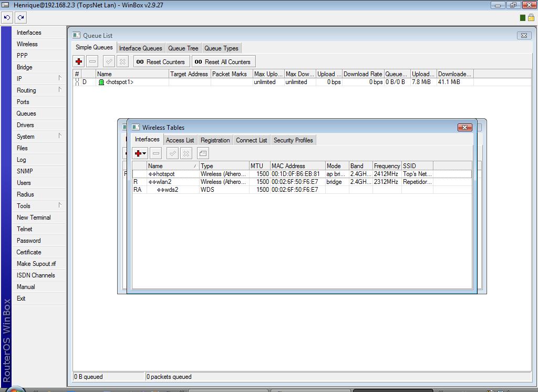538x392 pixels.
Task: Open the Connect List tab
Action: 252,140
